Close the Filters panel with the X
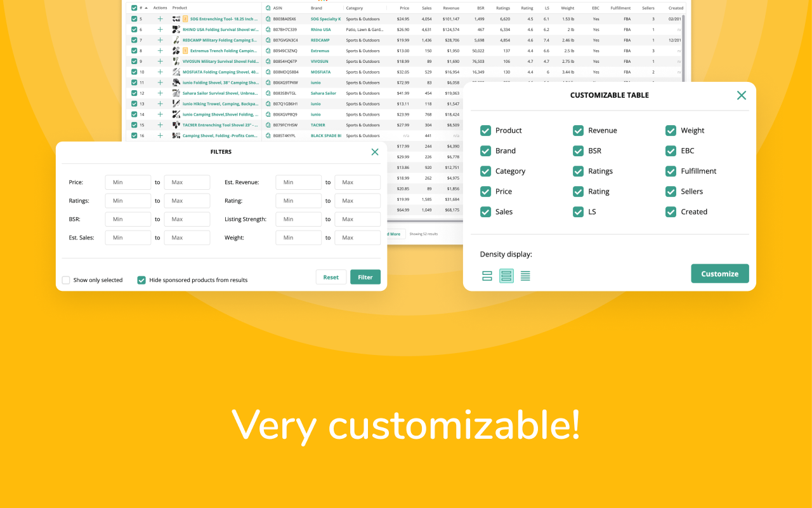 375,152
